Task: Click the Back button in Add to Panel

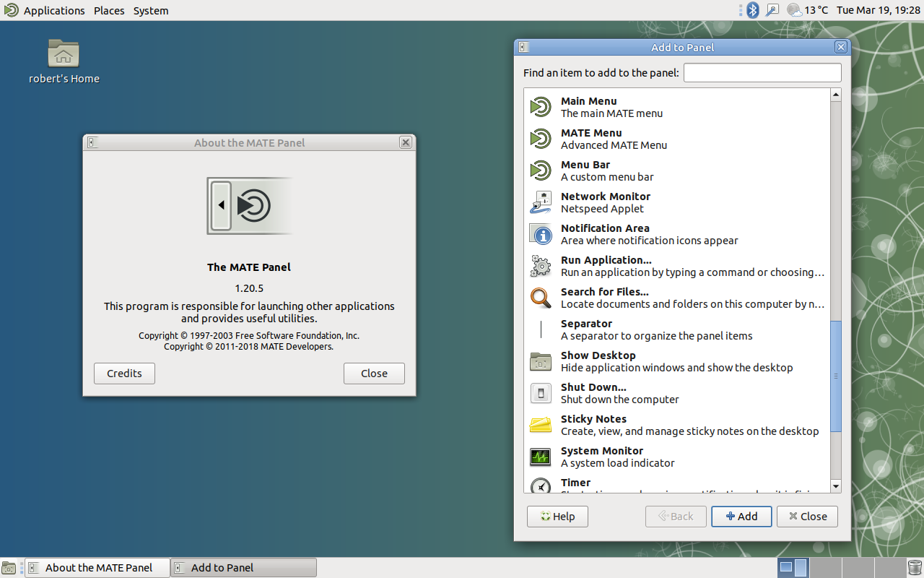Action: click(x=676, y=517)
